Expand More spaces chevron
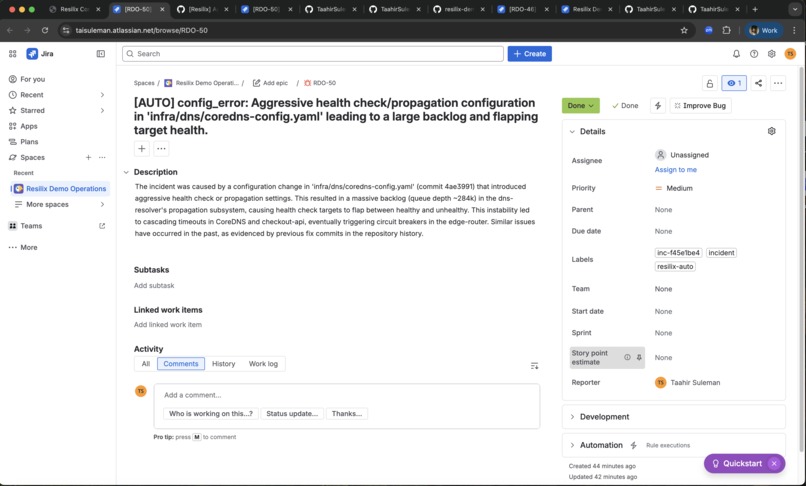Viewport: 806px width, 486px height. [x=102, y=204]
